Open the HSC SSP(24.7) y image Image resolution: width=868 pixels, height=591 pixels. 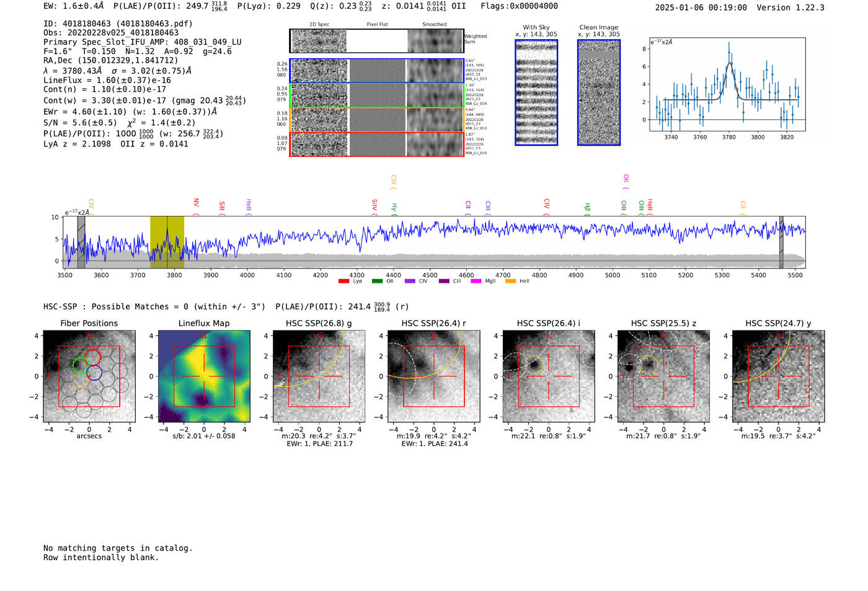(779, 376)
